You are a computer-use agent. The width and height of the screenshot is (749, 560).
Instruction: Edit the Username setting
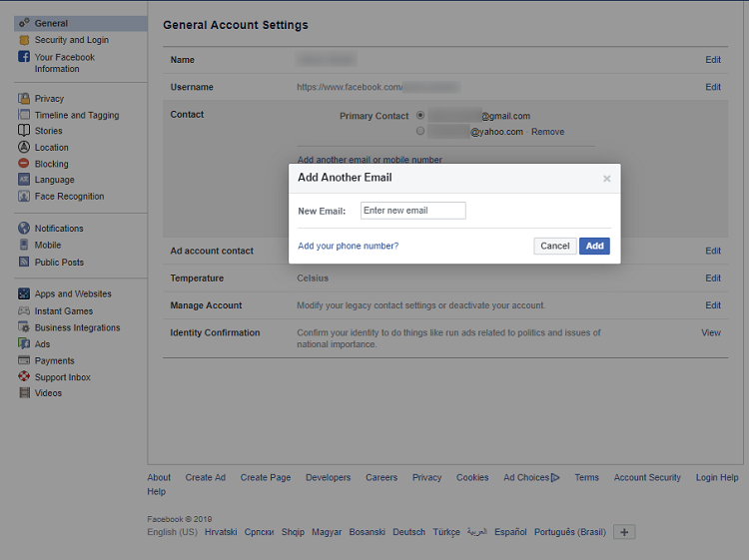coord(713,87)
